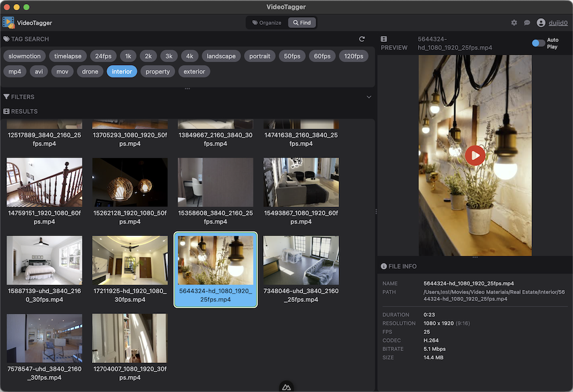Deselect the interior tag filter
The height and width of the screenshot is (392, 573).
[122, 71]
